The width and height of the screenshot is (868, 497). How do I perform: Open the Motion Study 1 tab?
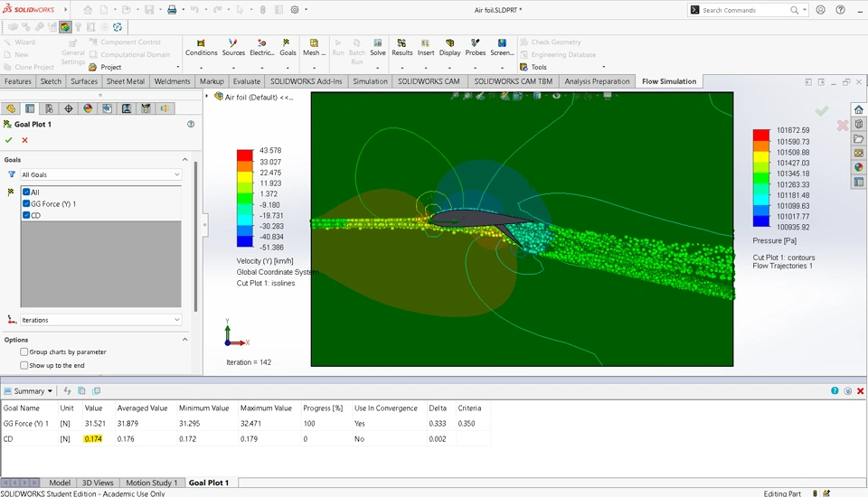(x=151, y=483)
